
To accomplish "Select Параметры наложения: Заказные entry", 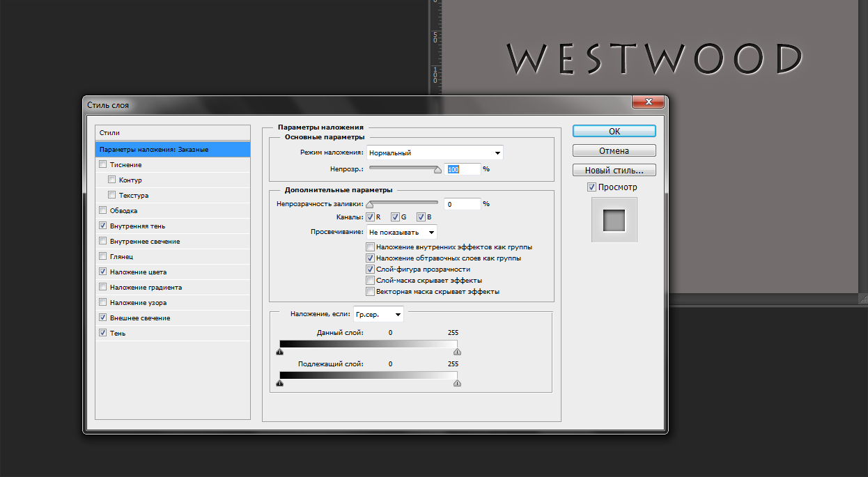I will (x=172, y=149).
